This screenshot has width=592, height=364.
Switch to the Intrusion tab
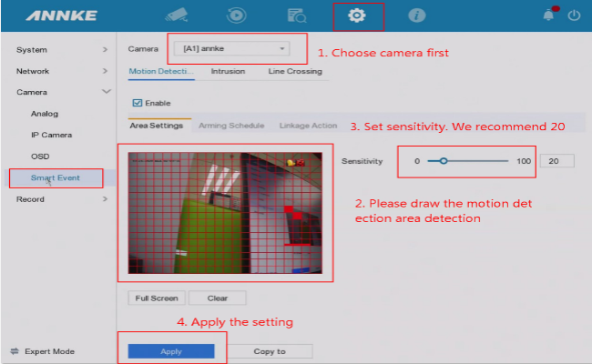[x=227, y=70]
